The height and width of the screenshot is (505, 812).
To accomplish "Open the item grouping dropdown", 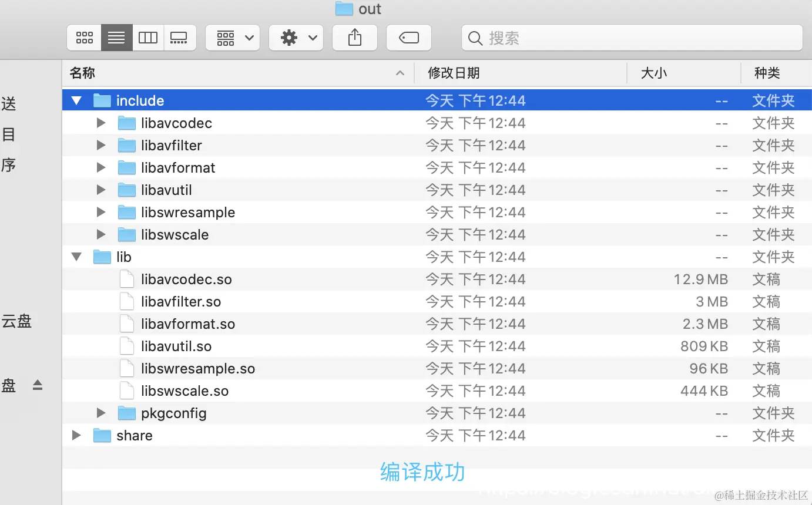I will 233,38.
